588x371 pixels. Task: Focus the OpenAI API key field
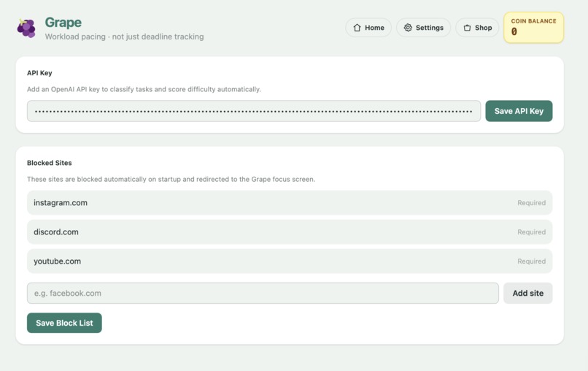[x=254, y=111]
